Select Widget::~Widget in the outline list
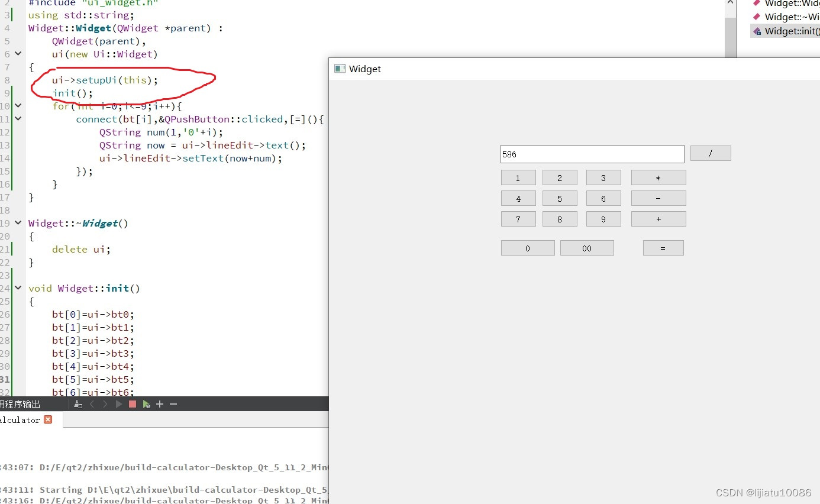This screenshot has width=820, height=504. pos(787,17)
